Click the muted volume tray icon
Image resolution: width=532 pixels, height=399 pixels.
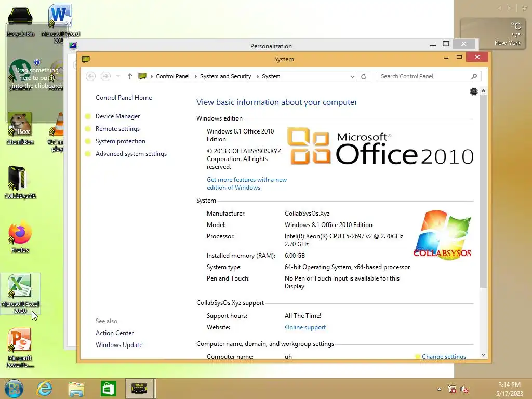click(464, 389)
